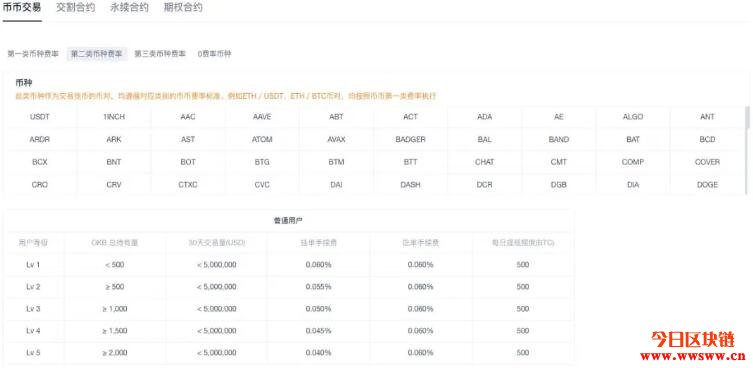This screenshot has width=753, height=368.
Task: Click the Lv 5 row label
Action: click(x=33, y=353)
